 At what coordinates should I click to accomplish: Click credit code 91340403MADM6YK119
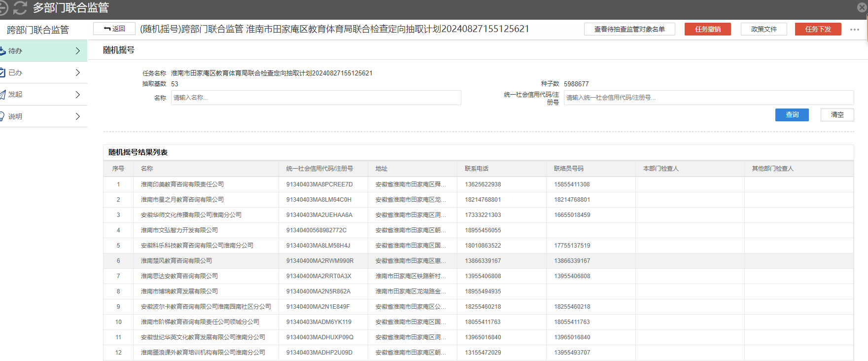pos(319,322)
